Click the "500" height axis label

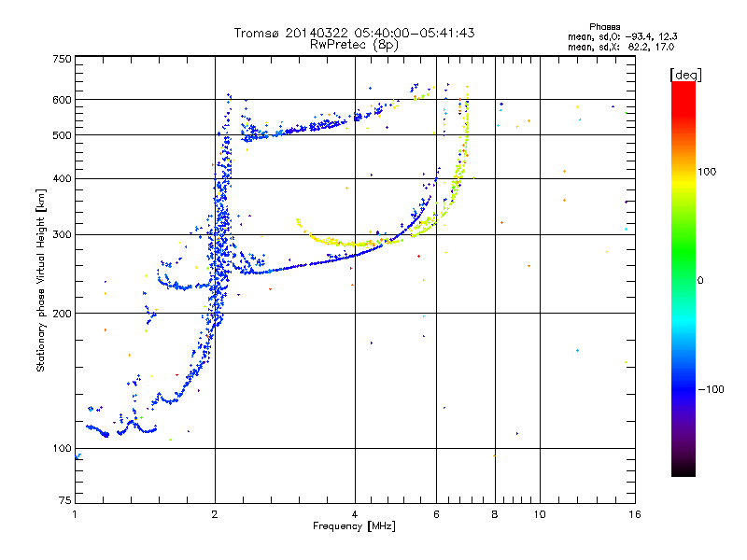coord(62,135)
